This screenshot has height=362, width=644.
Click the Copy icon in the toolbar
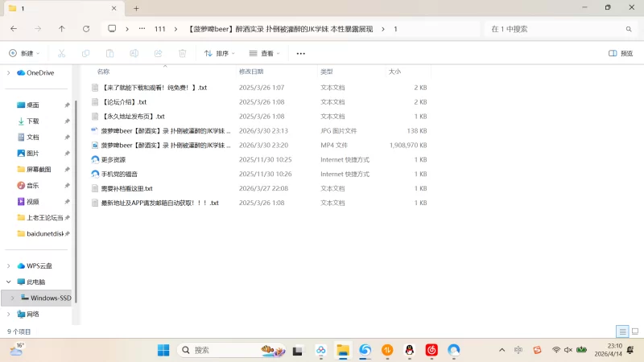click(x=85, y=53)
